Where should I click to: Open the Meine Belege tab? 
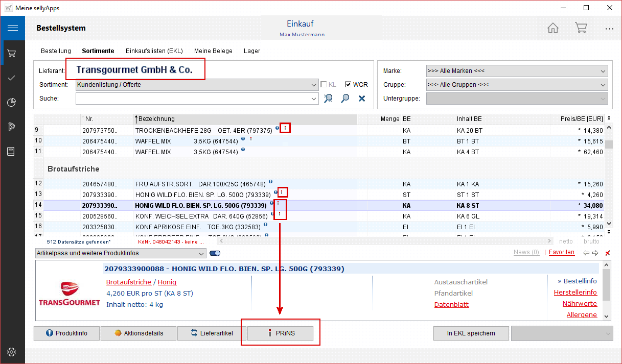point(213,51)
